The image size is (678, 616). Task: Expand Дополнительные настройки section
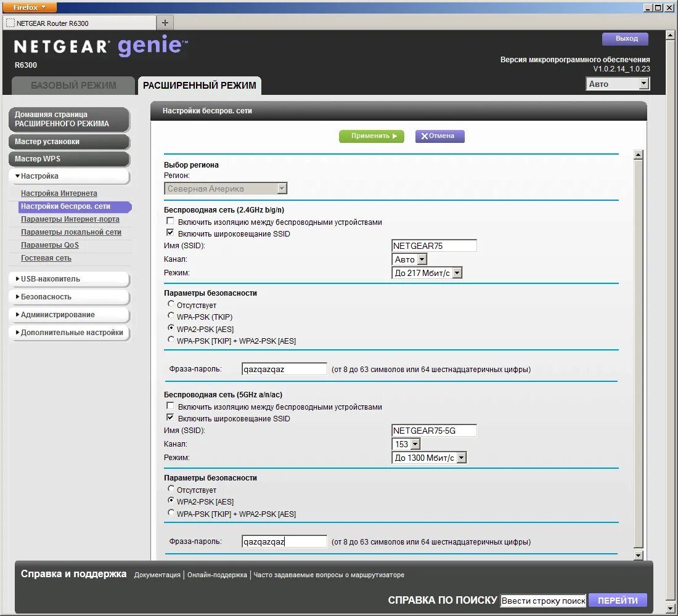pyautogui.click(x=69, y=333)
